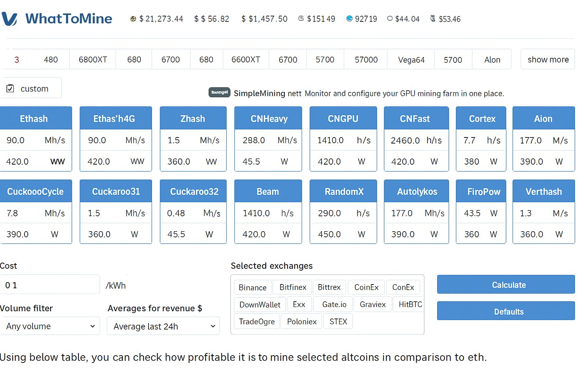Viewport: 588px width, 392px height.
Task: Enable the RandomX algorithm
Action: coord(343,191)
